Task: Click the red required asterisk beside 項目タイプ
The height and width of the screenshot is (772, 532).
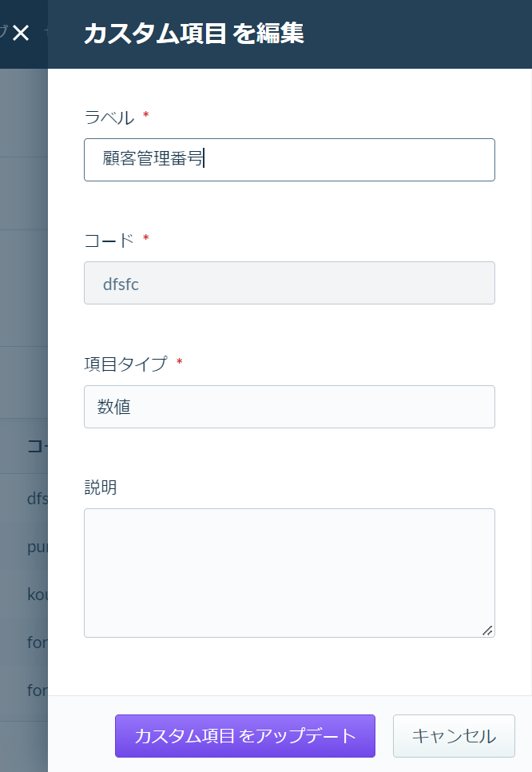Action: (x=179, y=362)
